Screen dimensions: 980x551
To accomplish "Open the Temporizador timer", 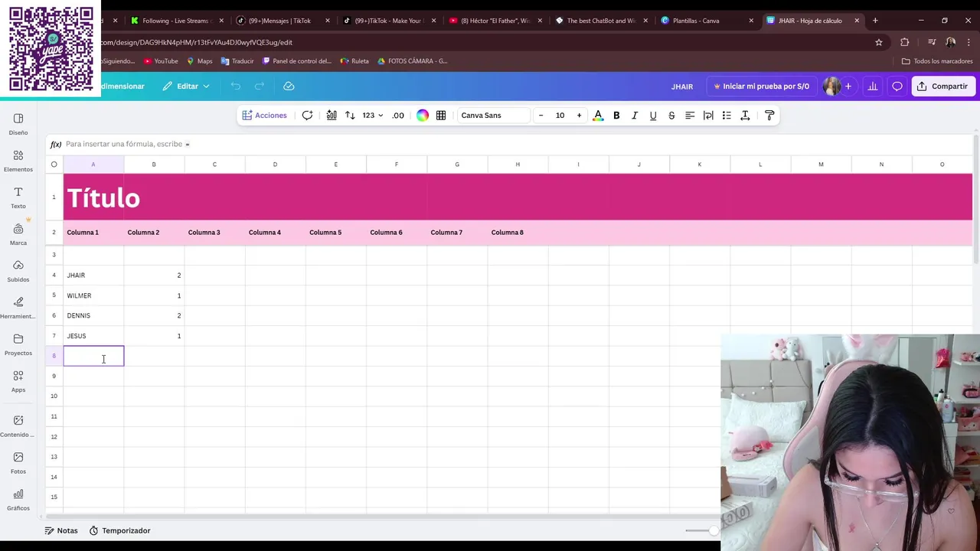I will tap(119, 530).
